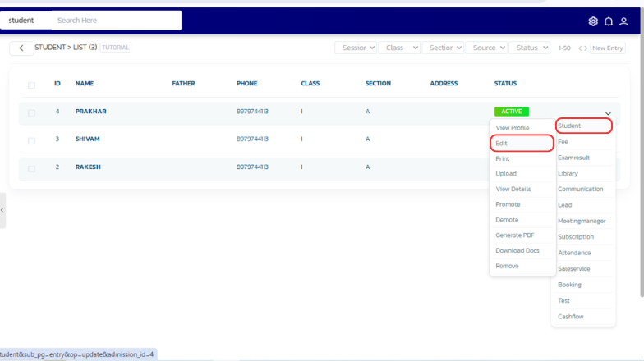Choose Upload in the row menu
This screenshot has height=361, width=644.
506,174
